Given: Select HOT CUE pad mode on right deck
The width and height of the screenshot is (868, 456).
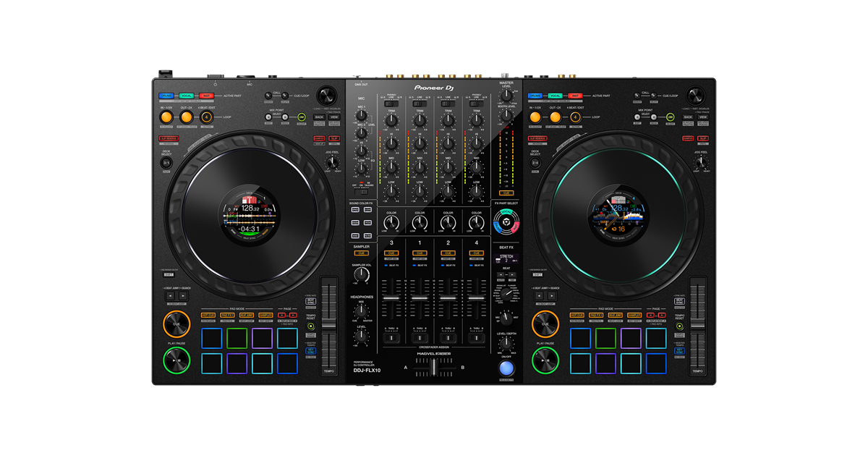Looking at the screenshot, I should coord(577,316).
